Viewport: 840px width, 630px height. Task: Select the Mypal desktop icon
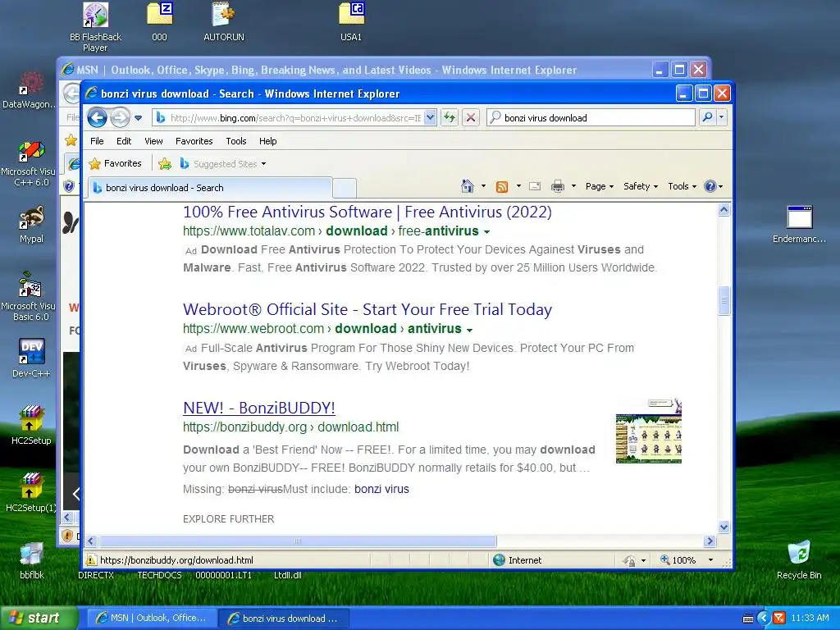32,225
